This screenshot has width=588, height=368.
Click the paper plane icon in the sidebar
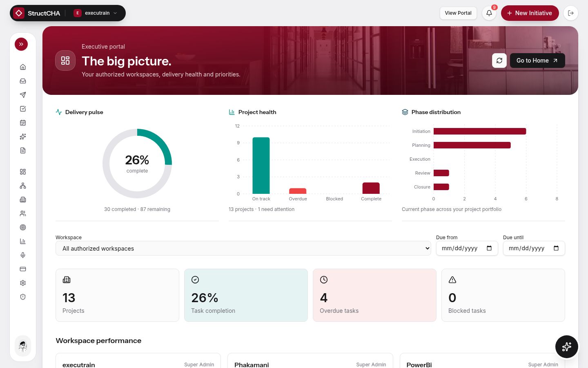coord(23,95)
